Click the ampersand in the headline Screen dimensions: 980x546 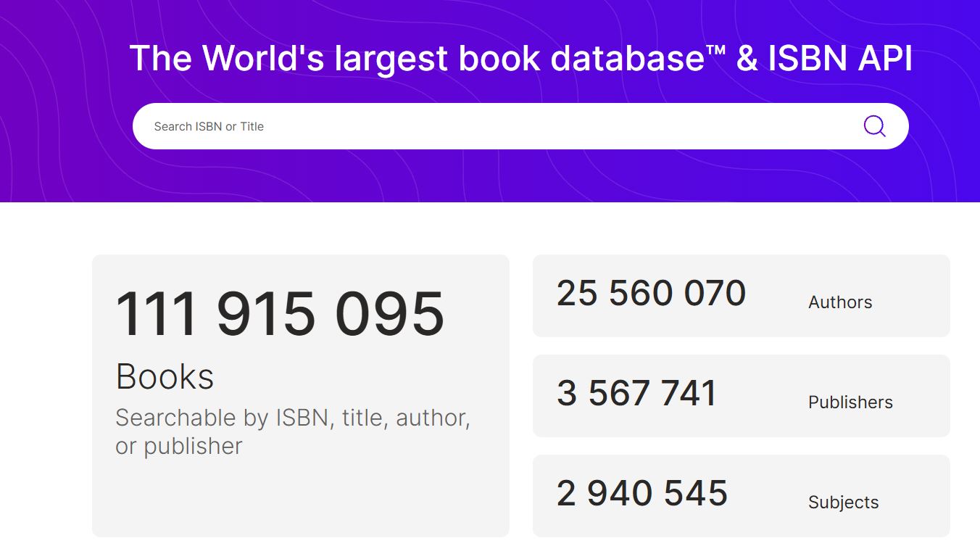coord(747,59)
